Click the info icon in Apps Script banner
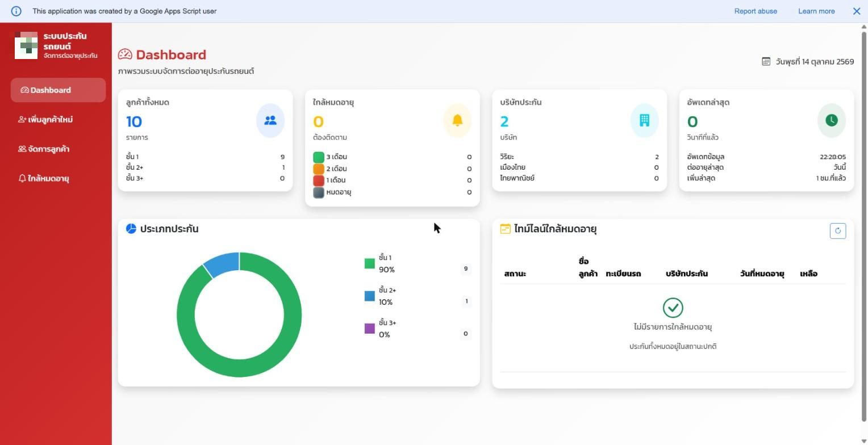Viewport: 868px width, 445px height. [x=16, y=11]
